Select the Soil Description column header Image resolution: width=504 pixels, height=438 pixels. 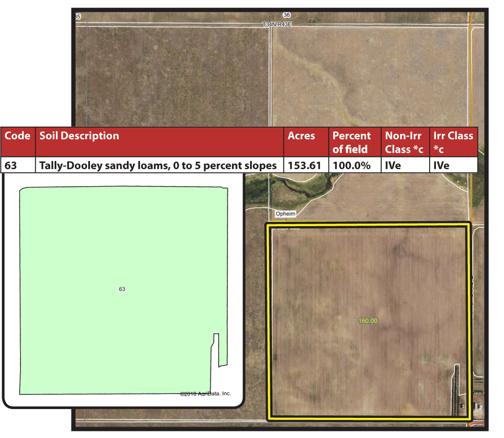[x=79, y=136]
